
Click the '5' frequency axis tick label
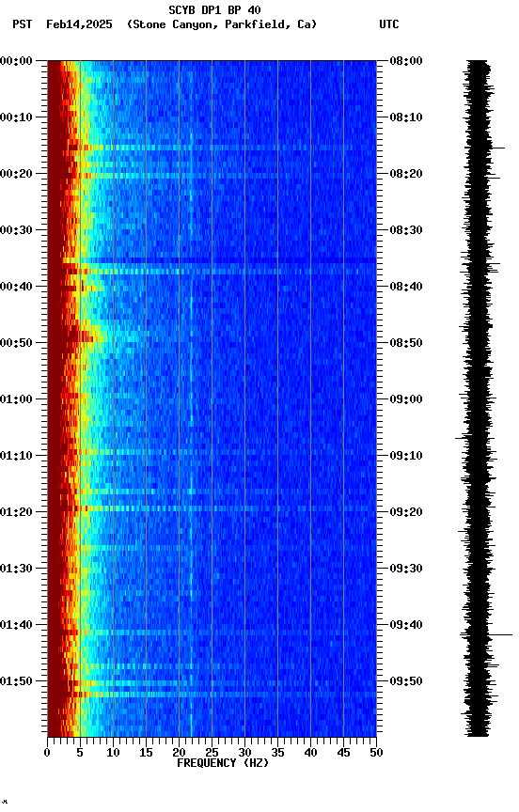click(x=80, y=753)
